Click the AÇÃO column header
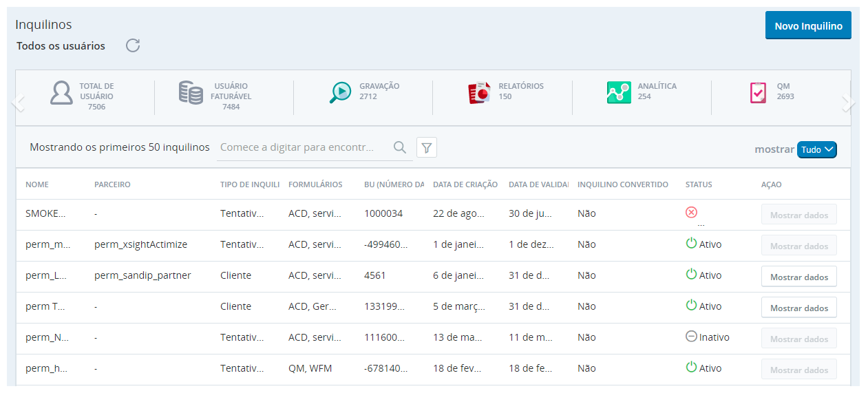Screen dimensions: 868x413 coord(771,184)
